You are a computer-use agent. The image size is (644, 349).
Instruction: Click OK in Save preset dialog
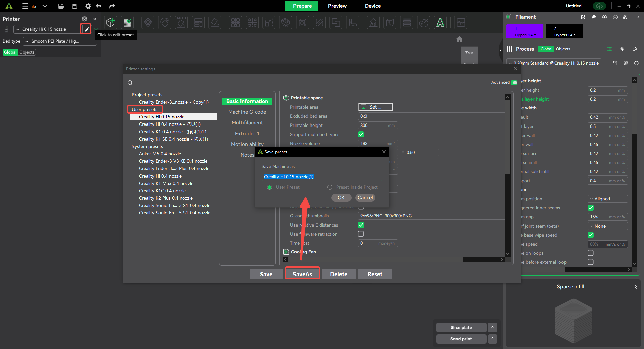click(x=341, y=198)
